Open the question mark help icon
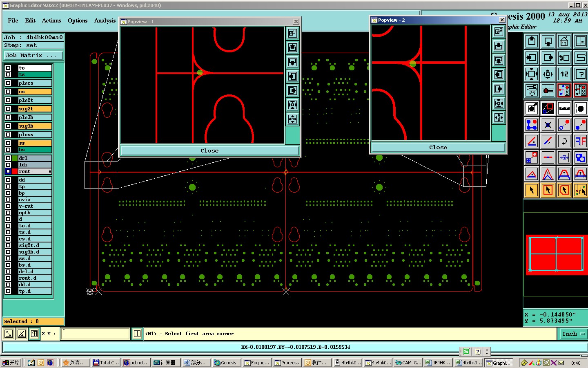This screenshot has width=588, height=368. pyautogui.click(x=580, y=74)
